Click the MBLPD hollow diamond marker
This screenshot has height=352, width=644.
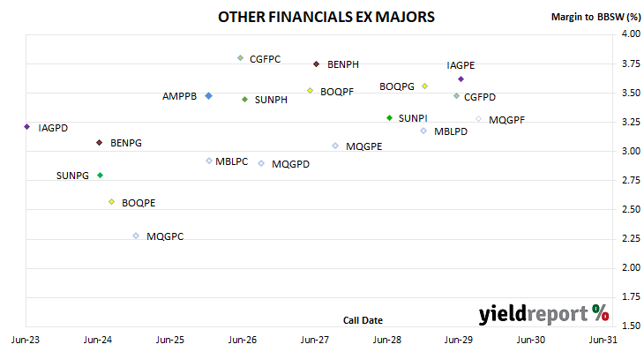pyautogui.click(x=423, y=131)
